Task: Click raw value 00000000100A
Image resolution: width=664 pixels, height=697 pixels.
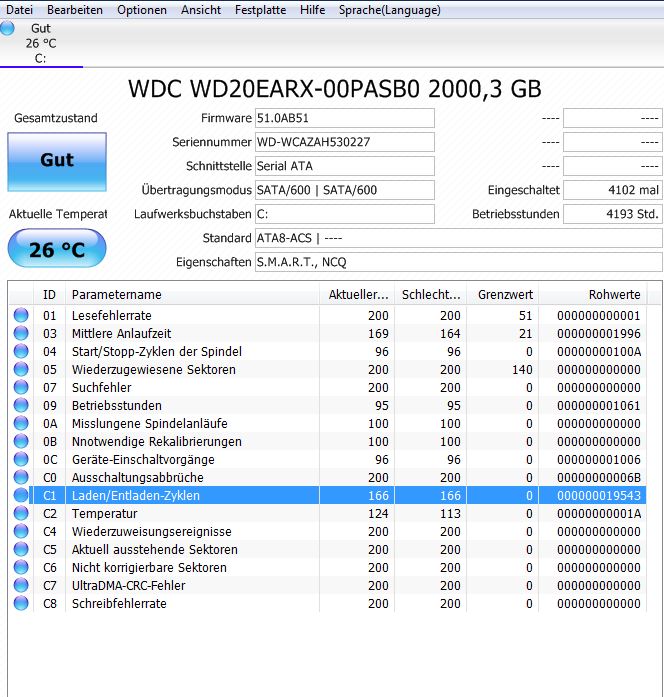Action: tap(599, 352)
